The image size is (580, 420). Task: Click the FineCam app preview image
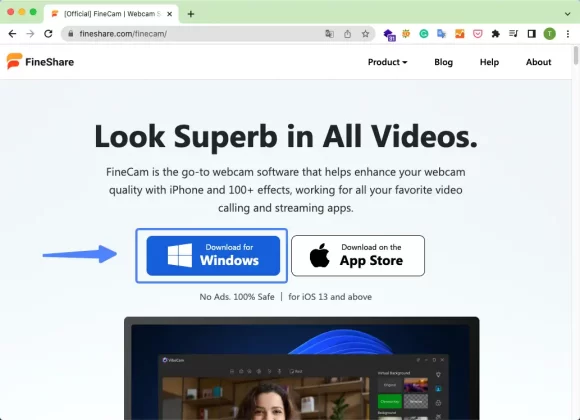(x=301, y=368)
